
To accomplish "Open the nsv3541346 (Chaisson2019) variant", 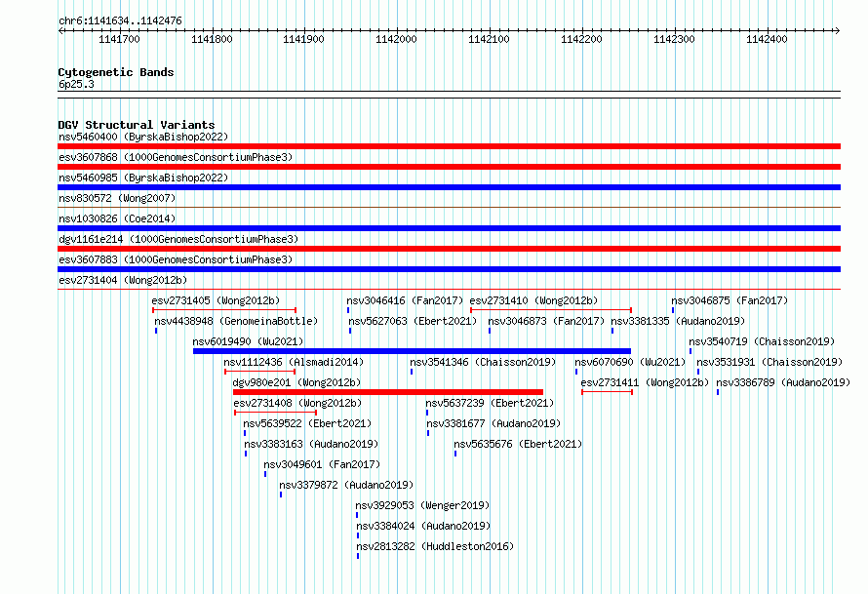I will tap(484, 362).
